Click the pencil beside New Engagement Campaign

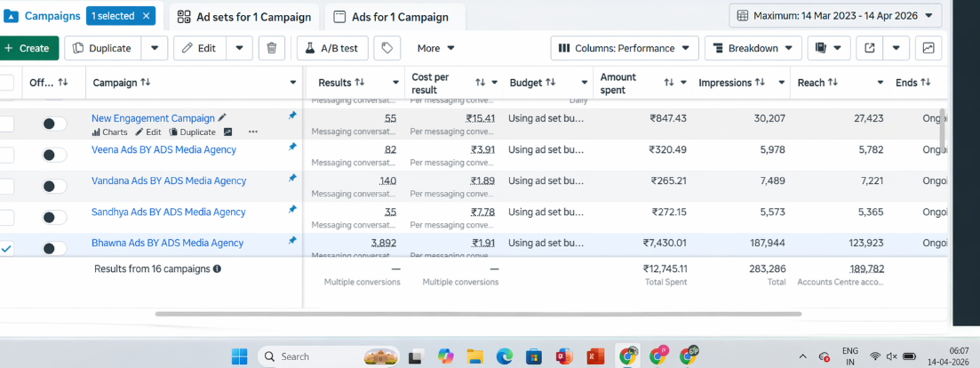point(222,117)
